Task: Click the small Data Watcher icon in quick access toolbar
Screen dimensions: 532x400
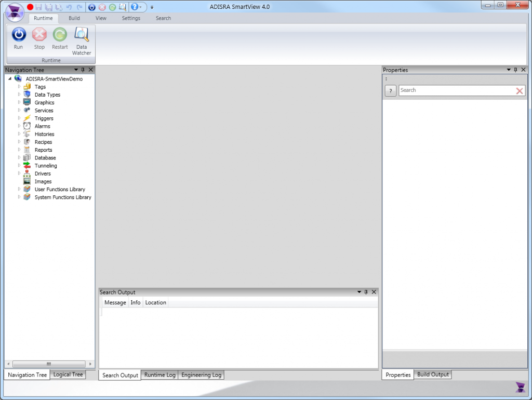Action: click(123, 7)
